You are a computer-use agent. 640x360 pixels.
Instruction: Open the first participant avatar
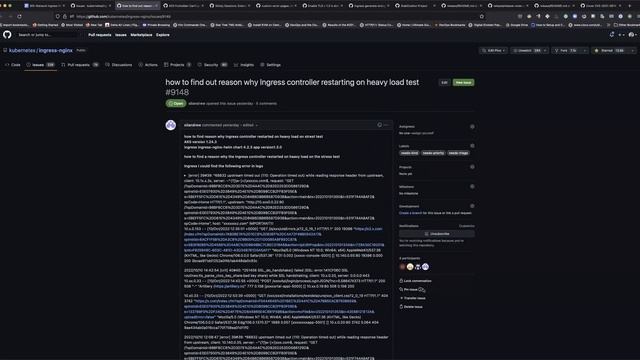402,267
